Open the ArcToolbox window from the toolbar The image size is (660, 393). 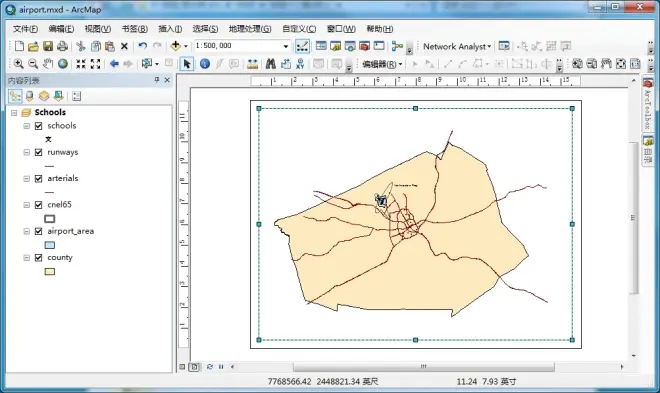pyautogui.click(x=365, y=46)
